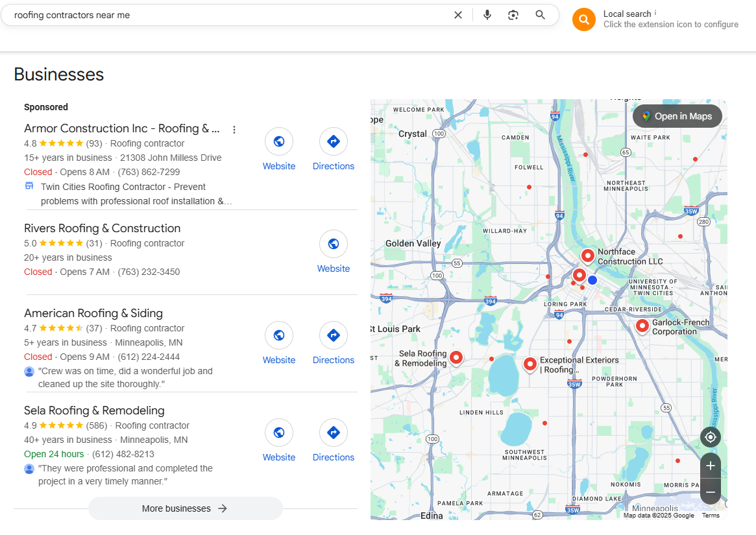Click into the roofing contractors search field
Screen dimensions: 756x535
click(x=232, y=15)
